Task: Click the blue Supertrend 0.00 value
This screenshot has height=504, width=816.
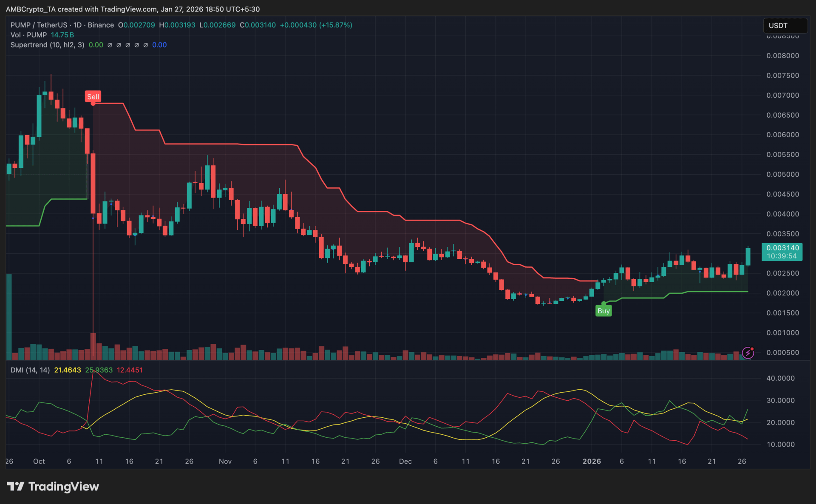Action: pyautogui.click(x=159, y=45)
